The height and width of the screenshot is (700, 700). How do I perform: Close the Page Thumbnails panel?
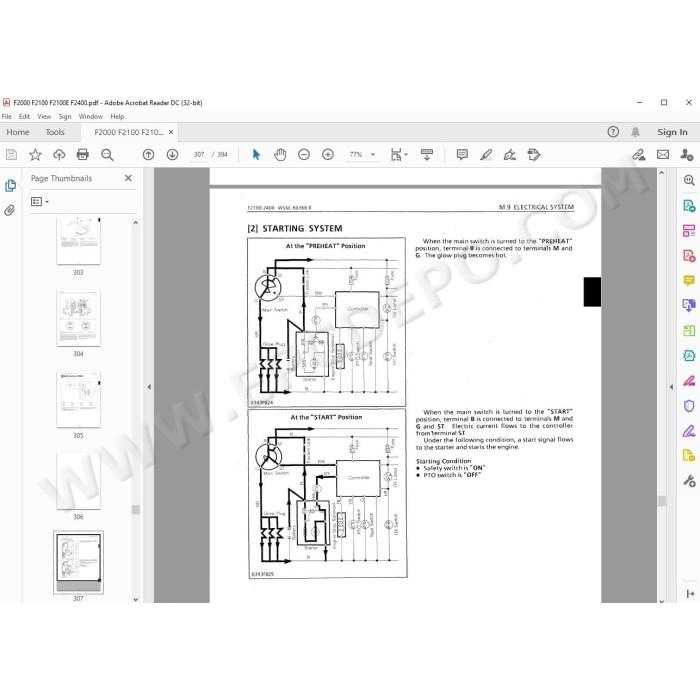point(129,178)
